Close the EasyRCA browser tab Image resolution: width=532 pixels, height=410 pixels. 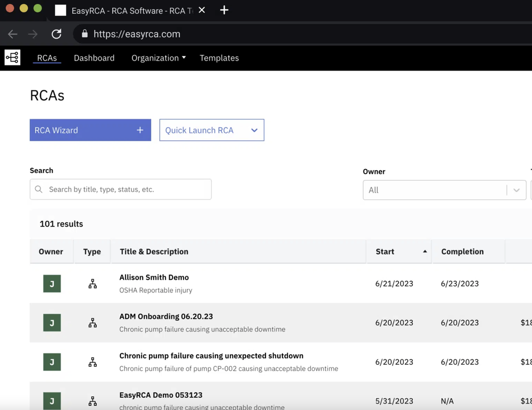pos(202,10)
